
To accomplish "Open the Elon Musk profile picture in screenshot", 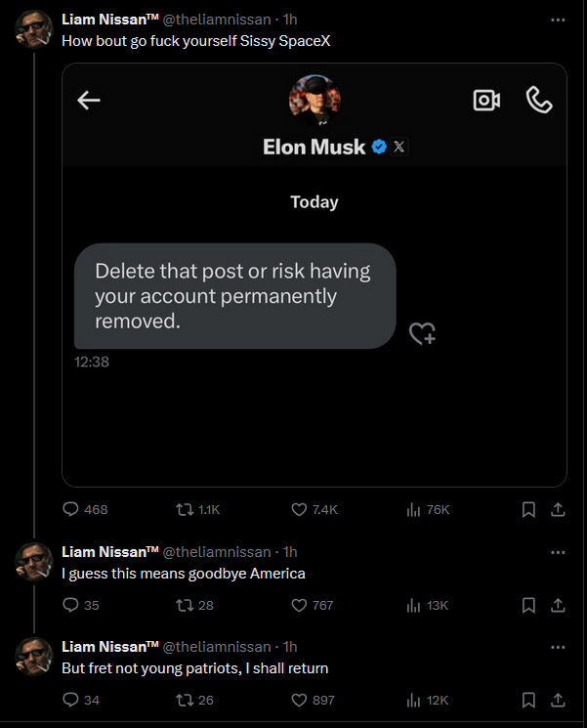I will [x=314, y=100].
